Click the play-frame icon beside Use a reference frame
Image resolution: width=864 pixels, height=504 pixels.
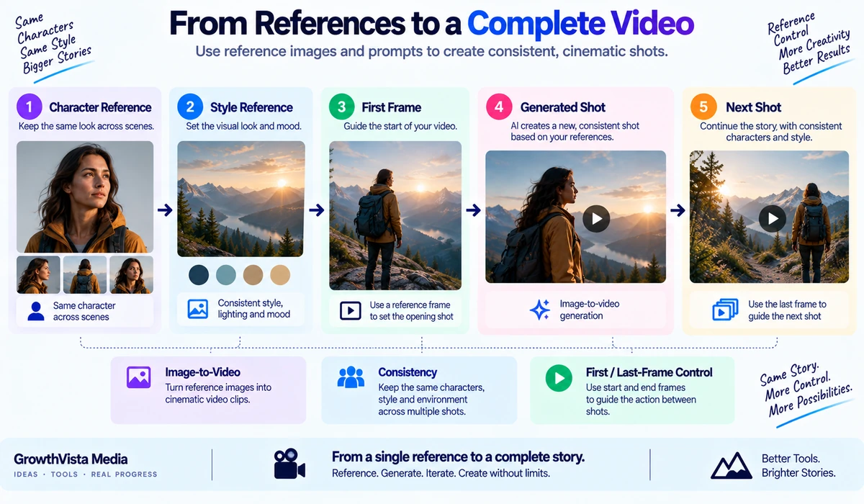click(x=350, y=310)
